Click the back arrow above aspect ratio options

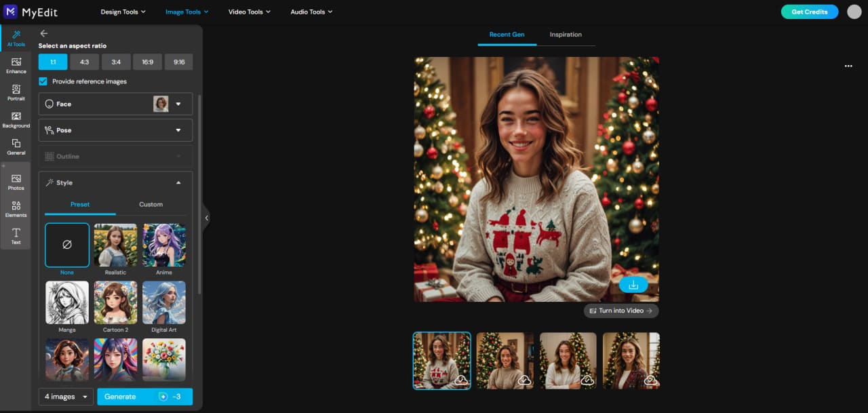click(44, 32)
